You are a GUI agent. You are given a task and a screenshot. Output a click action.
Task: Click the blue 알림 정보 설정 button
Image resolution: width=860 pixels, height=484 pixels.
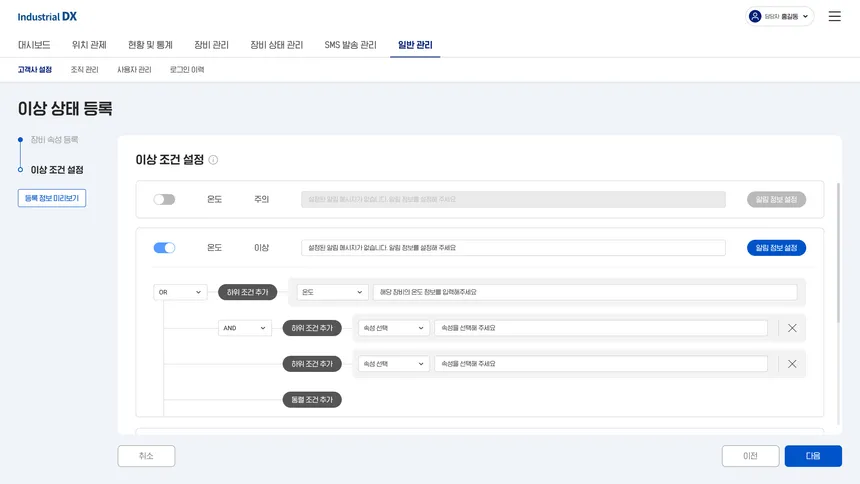776,247
